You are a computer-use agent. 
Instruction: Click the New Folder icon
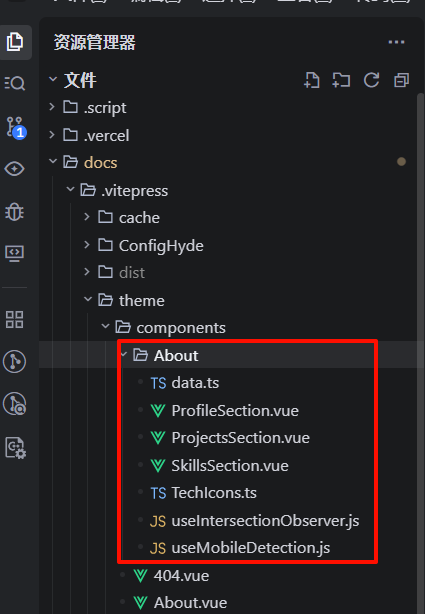pyautogui.click(x=341, y=80)
